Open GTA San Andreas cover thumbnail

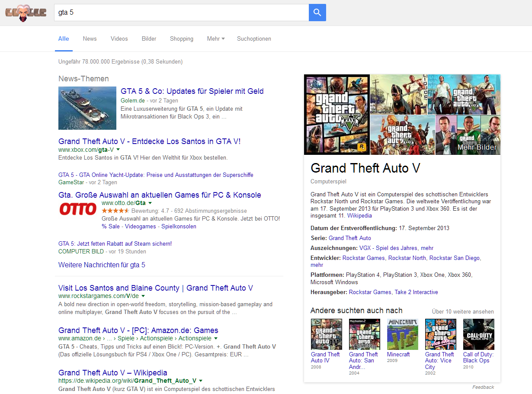pyautogui.click(x=365, y=334)
